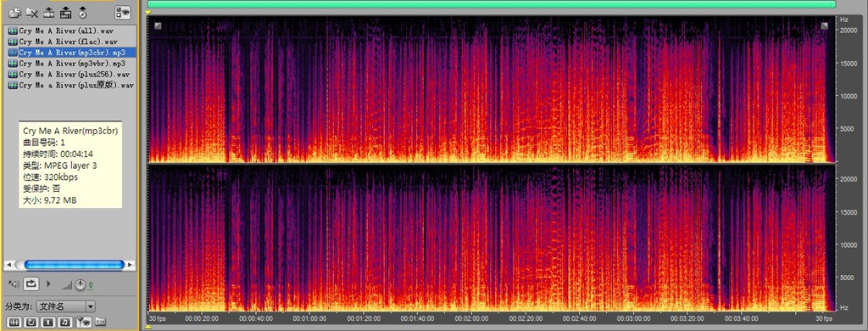The image size is (868, 331).
Task: Select Cry Me A River(plus256).wav file
Action: tap(69, 75)
